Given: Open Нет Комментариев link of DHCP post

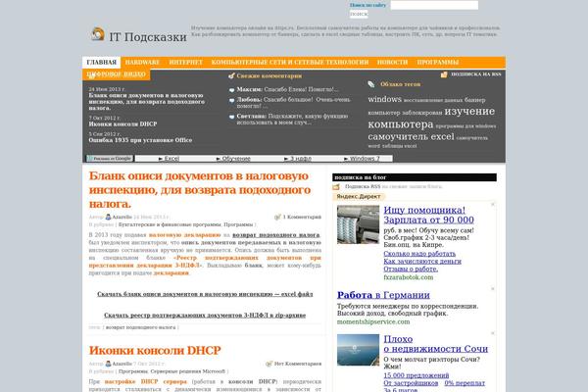Looking at the screenshot, I should click(x=298, y=364).
